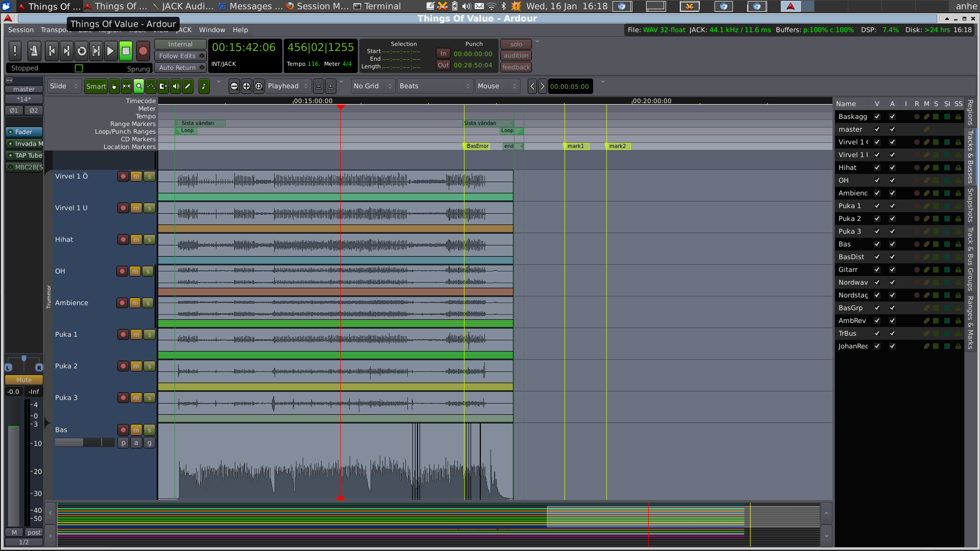980x551 pixels.
Task: Select the draw gain automation tool
Action: click(x=151, y=86)
